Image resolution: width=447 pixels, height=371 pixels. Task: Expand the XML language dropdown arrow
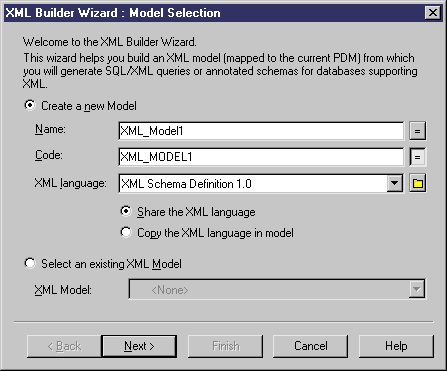(x=395, y=183)
